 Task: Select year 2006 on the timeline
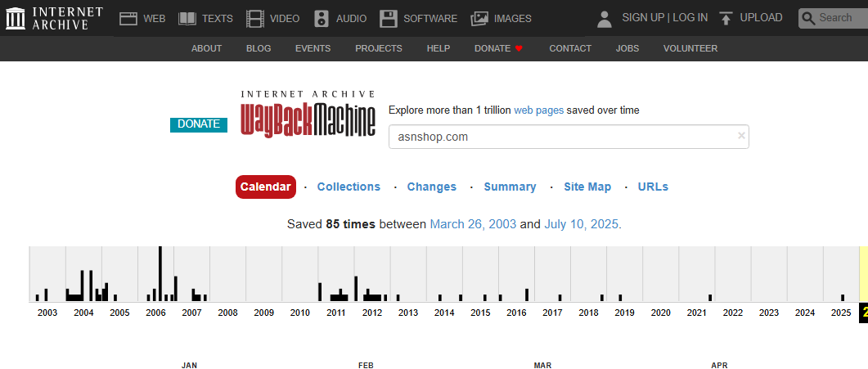click(x=155, y=313)
